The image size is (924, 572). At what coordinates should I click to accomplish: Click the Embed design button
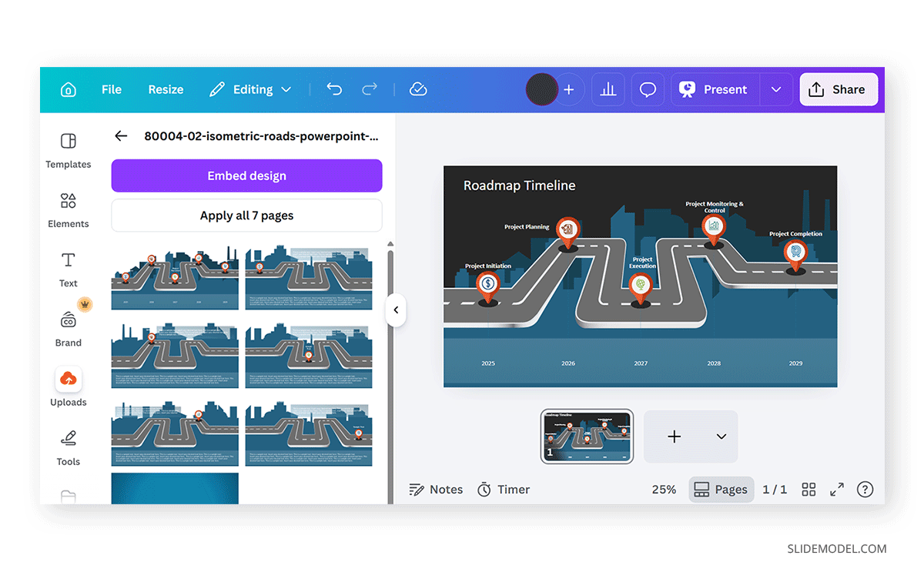pos(246,176)
